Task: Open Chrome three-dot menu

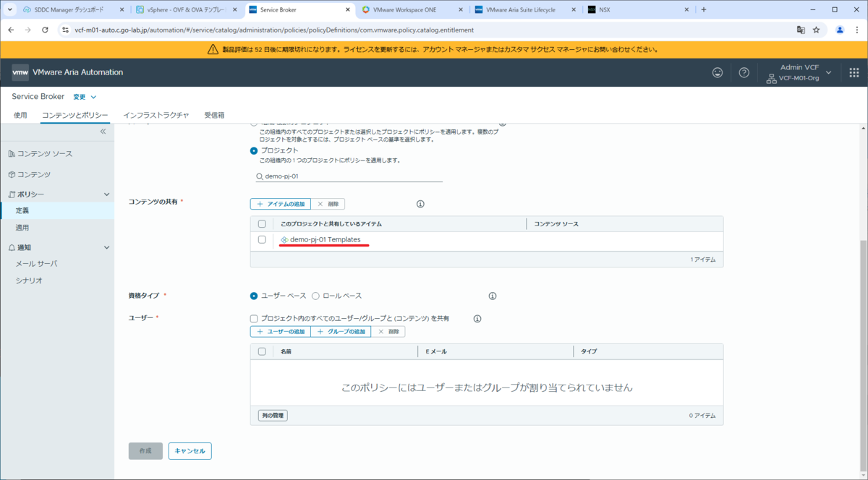Action: (856, 30)
